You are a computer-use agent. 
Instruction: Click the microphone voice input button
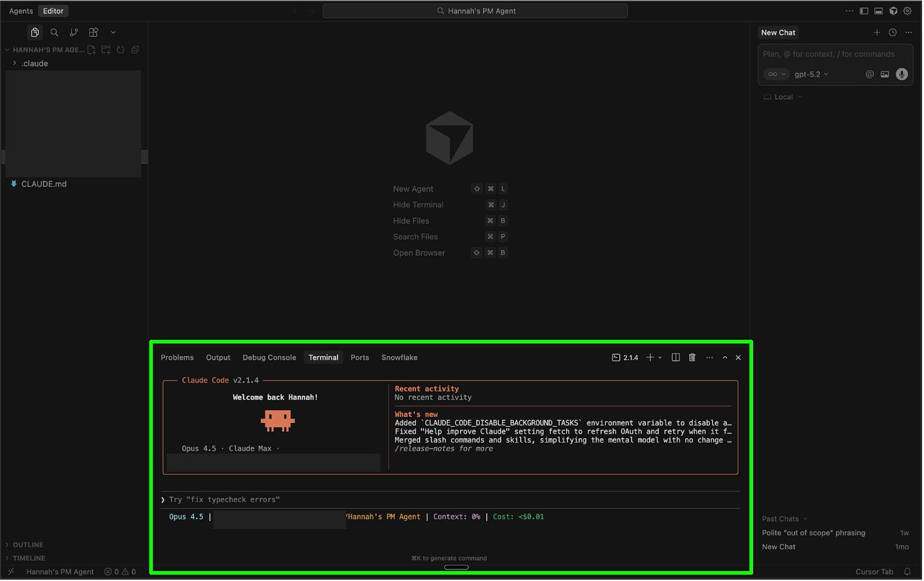[902, 74]
